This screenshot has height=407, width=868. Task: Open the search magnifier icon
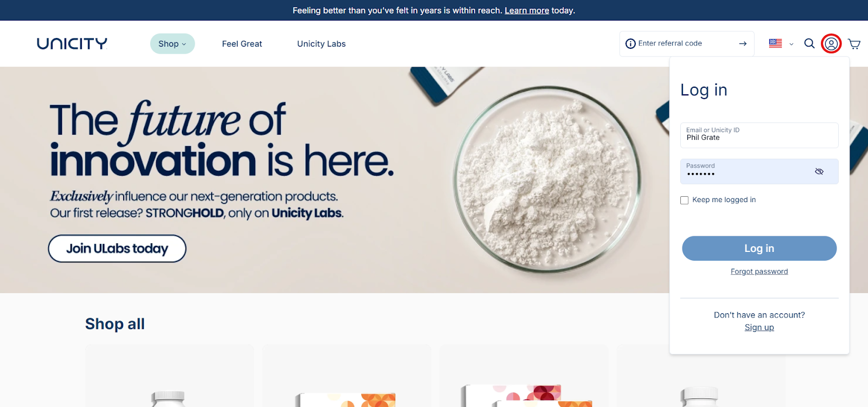coord(809,43)
